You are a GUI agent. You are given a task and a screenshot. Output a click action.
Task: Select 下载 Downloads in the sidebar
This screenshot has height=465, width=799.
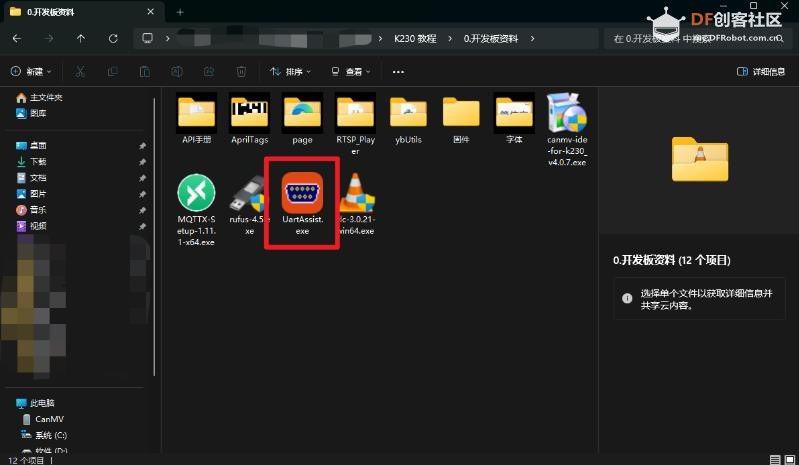click(38, 161)
